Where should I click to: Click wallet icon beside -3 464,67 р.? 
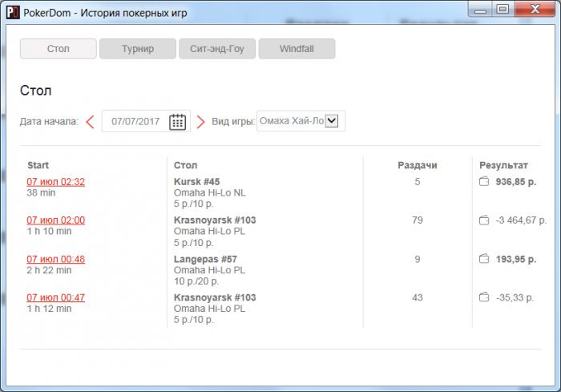point(484,220)
